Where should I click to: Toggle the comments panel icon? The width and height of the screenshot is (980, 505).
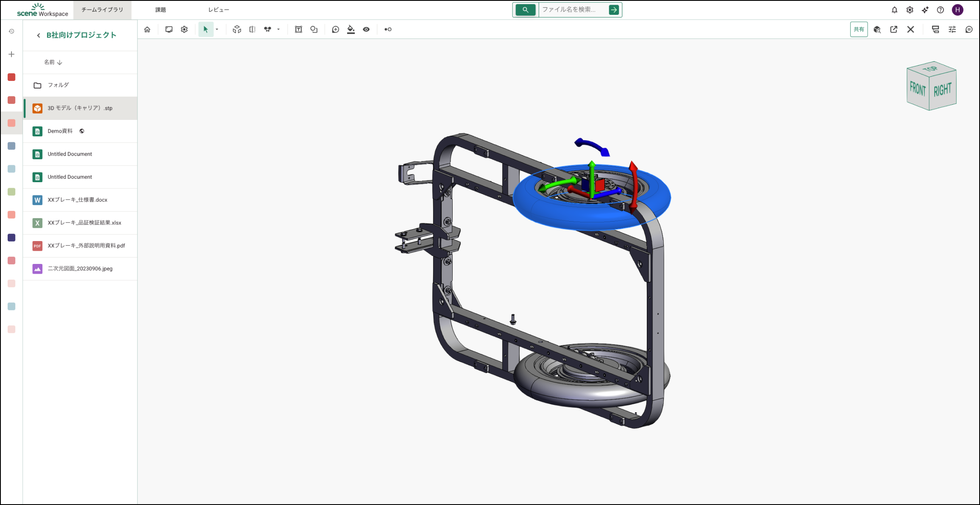969,29
